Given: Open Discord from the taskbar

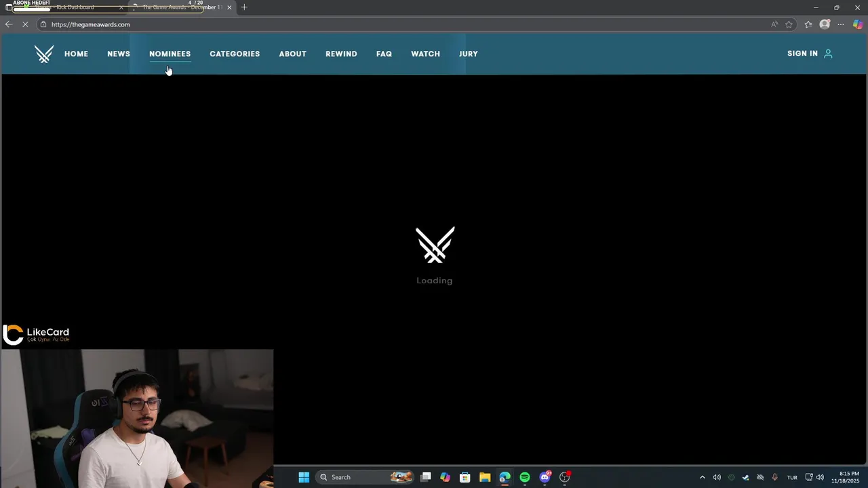Looking at the screenshot, I should point(545,477).
